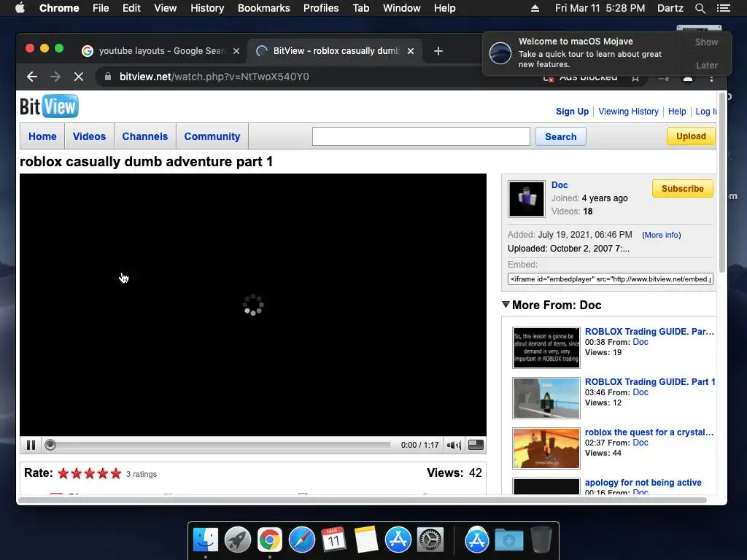Pause the video with the pause button
747x560 pixels.
coord(31,445)
